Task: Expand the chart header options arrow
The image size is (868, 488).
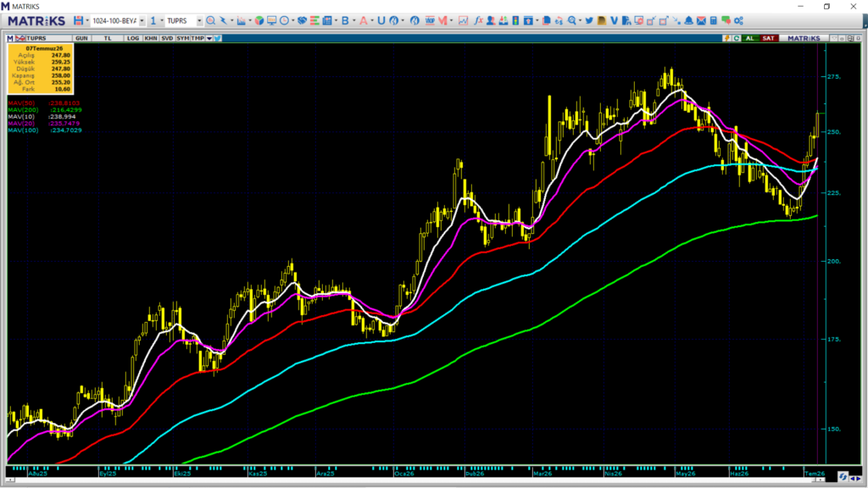Action: coord(209,38)
